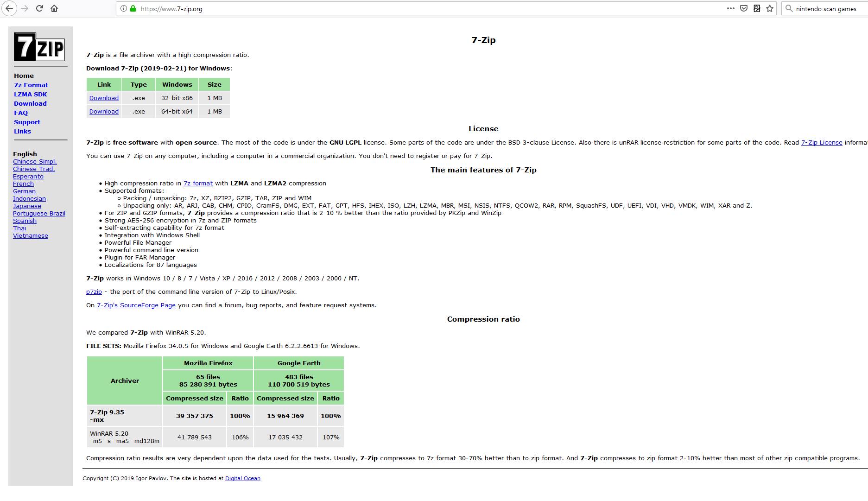The width and height of the screenshot is (868, 501).
Task: Open the 7z Format sidebar link
Action: pos(31,85)
